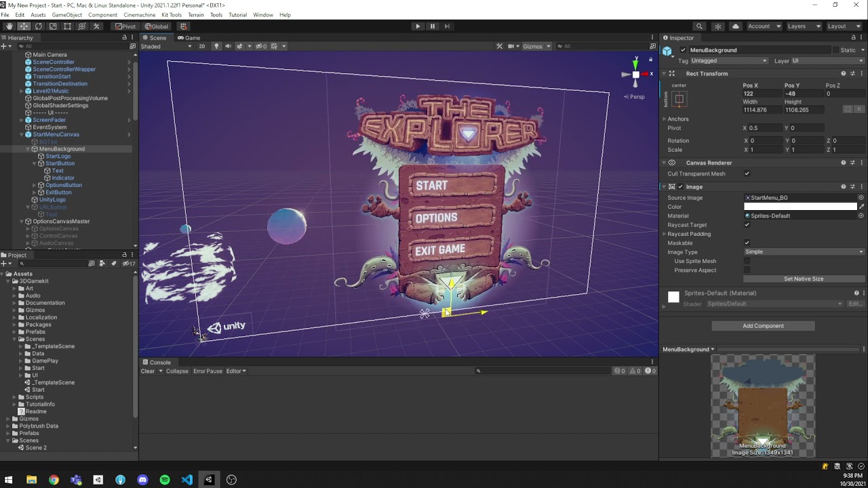Screen dimensions: 868x488
Task: Open Rect Transform help icon
Action: [844, 73]
